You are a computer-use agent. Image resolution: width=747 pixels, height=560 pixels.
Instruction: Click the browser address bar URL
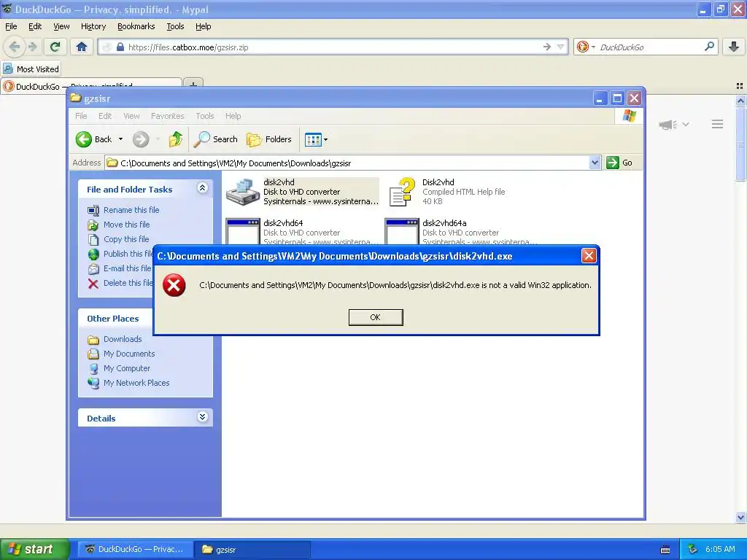tap(188, 47)
